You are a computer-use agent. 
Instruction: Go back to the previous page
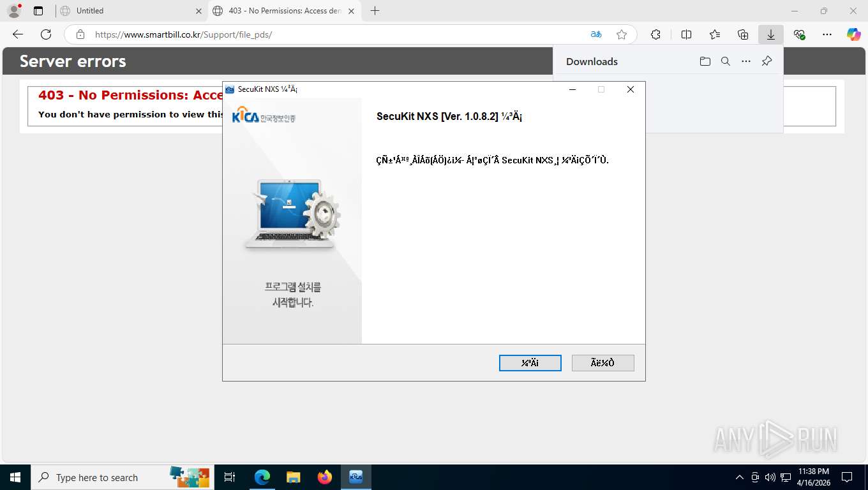pyautogui.click(x=18, y=34)
